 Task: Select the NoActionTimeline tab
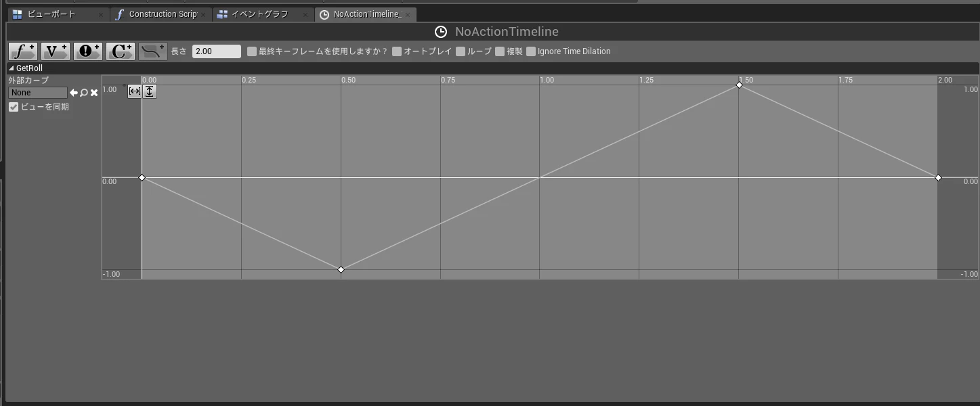point(365,14)
